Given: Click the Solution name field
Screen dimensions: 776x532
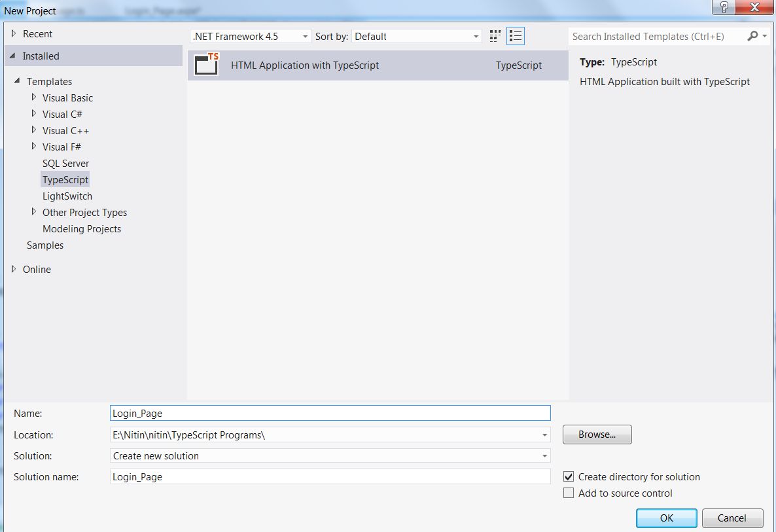Looking at the screenshot, I should tap(330, 476).
